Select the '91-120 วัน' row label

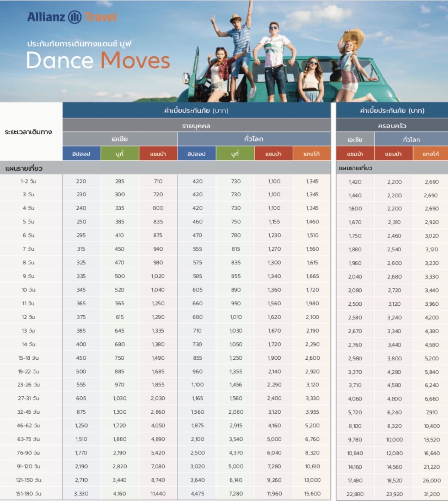(x=28, y=467)
